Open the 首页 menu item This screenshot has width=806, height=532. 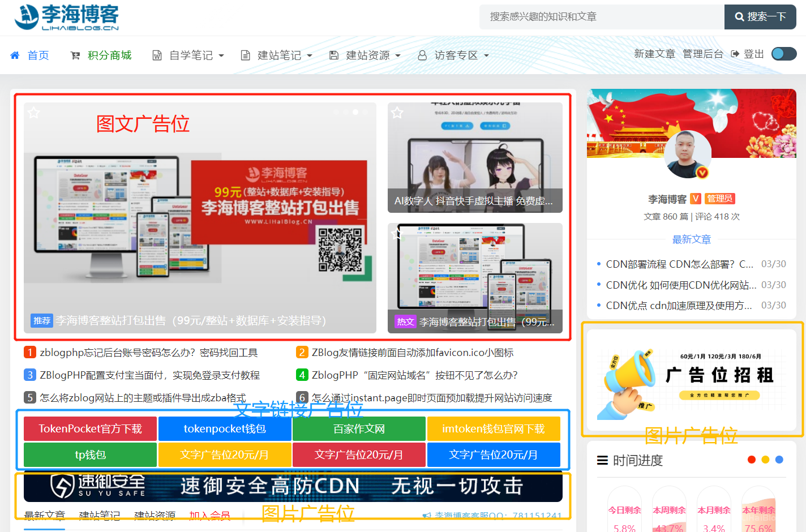coord(38,55)
